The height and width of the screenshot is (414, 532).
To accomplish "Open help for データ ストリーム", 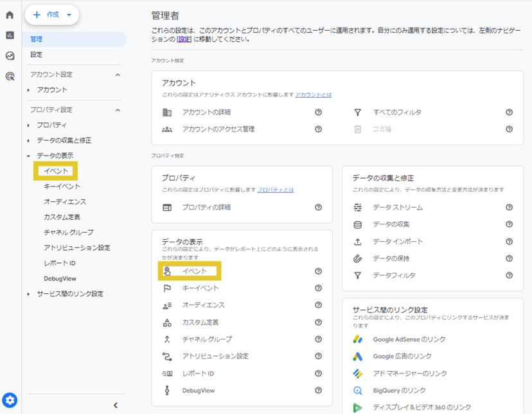I will [510, 208].
